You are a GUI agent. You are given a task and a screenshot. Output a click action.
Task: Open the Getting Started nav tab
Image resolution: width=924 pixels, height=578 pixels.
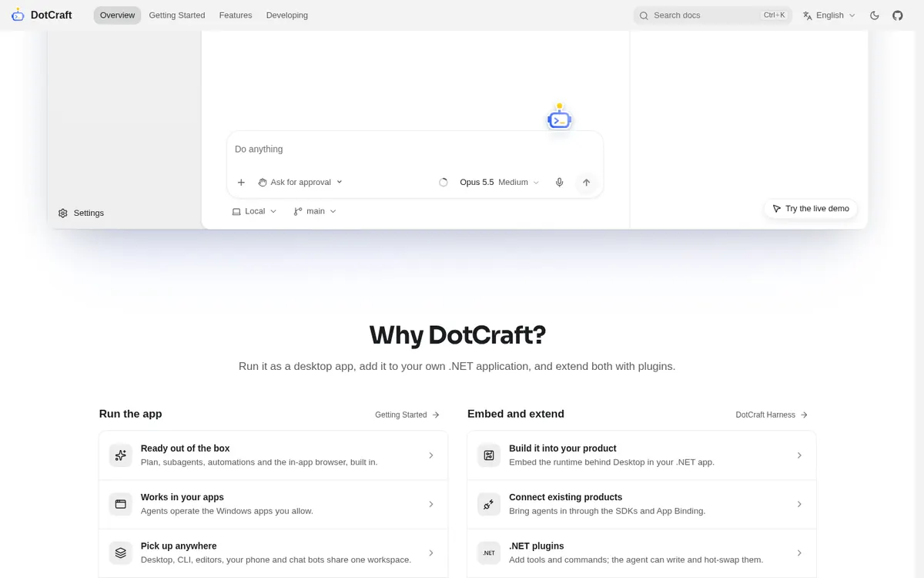[x=177, y=15]
